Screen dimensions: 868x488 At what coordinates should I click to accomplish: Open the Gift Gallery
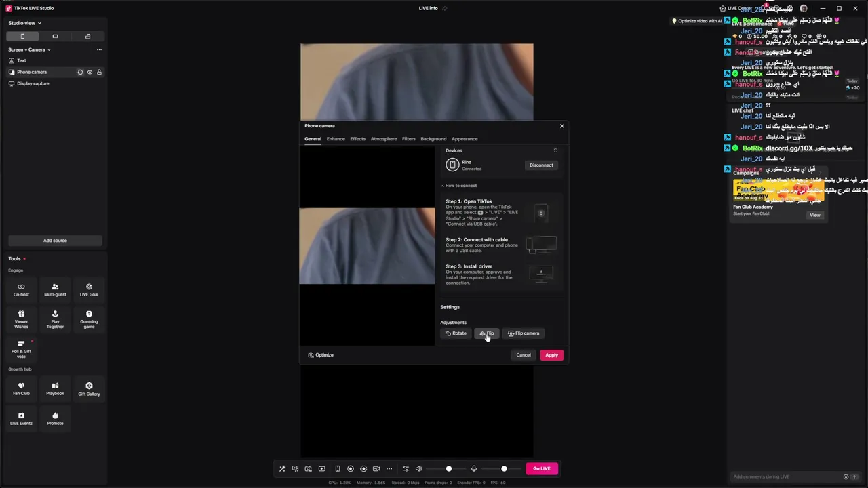click(x=89, y=389)
